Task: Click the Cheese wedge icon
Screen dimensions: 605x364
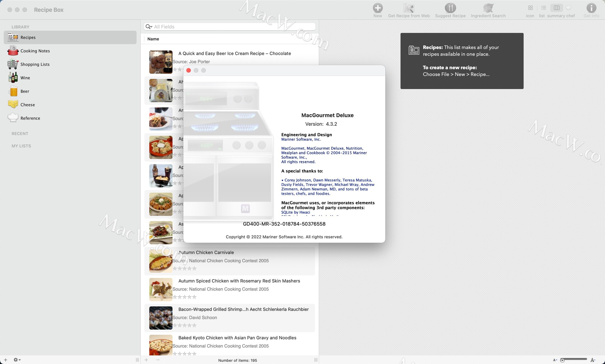Action: pyautogui.click(x=13, y=104)
